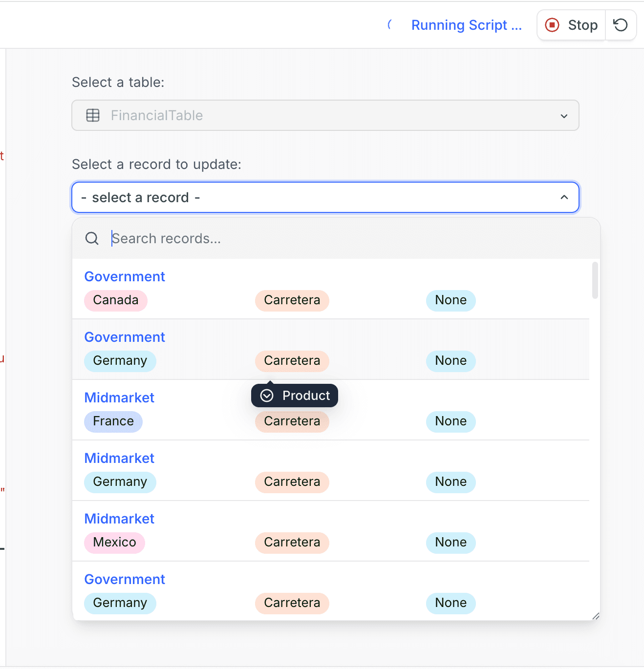The height and width of the screenshot is (669, 644).
Task: Collapse the record selection dropdown
Action: coord(325,197)
